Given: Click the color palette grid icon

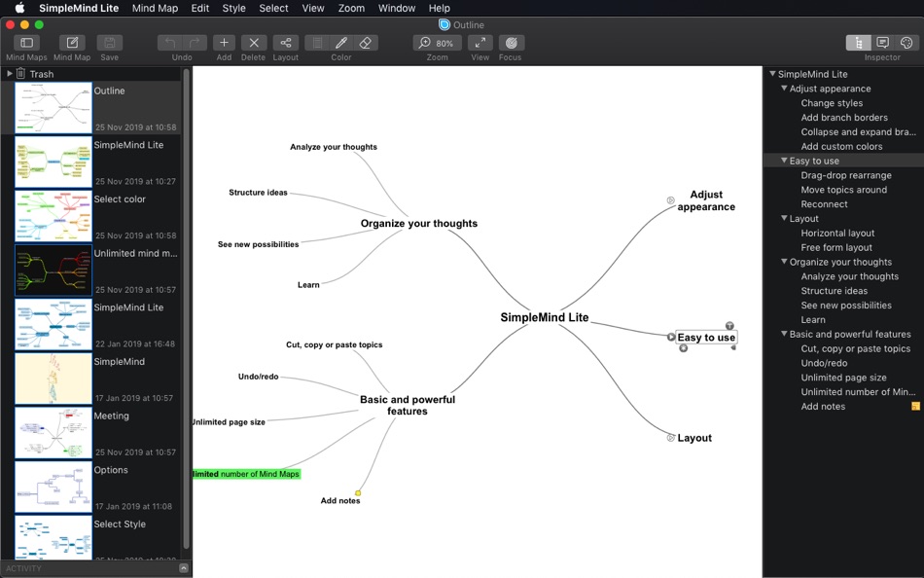Looking at the screenshot, I should (317, 43).
